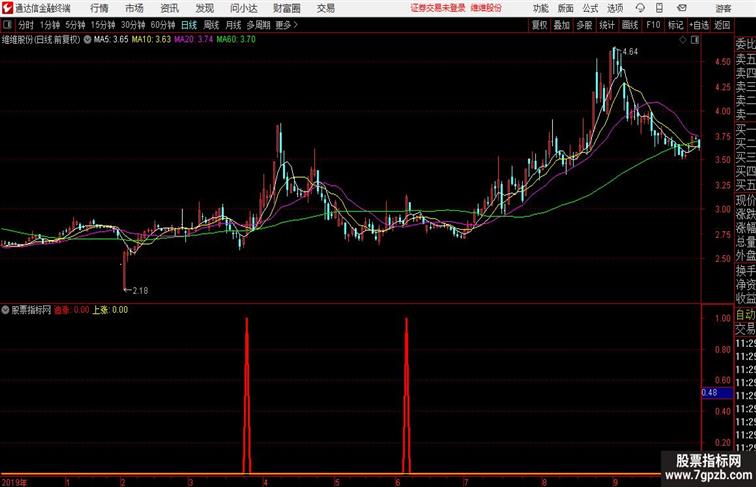Open the 资讯 menu
Image resolution: width=756 pixels, height=487 pixels.
coord(169,8)
